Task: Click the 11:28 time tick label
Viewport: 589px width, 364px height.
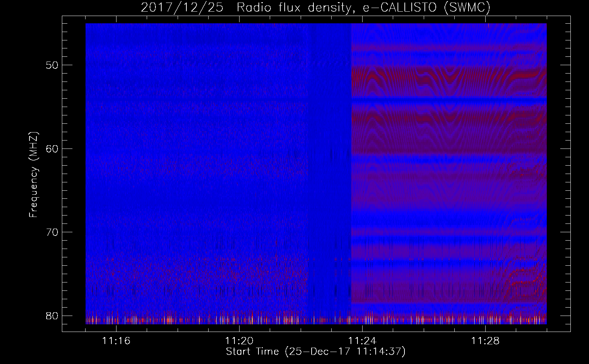Action: click(485, 341)
